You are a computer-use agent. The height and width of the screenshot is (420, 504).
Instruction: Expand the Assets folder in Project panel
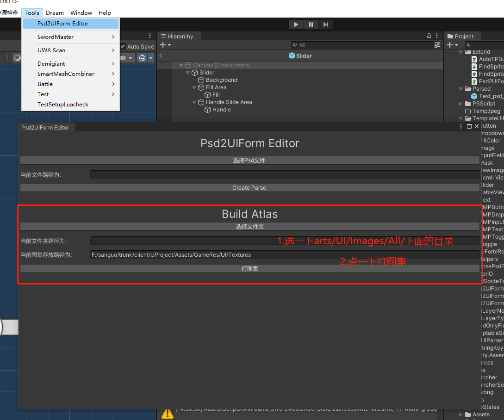click(460, 414)
